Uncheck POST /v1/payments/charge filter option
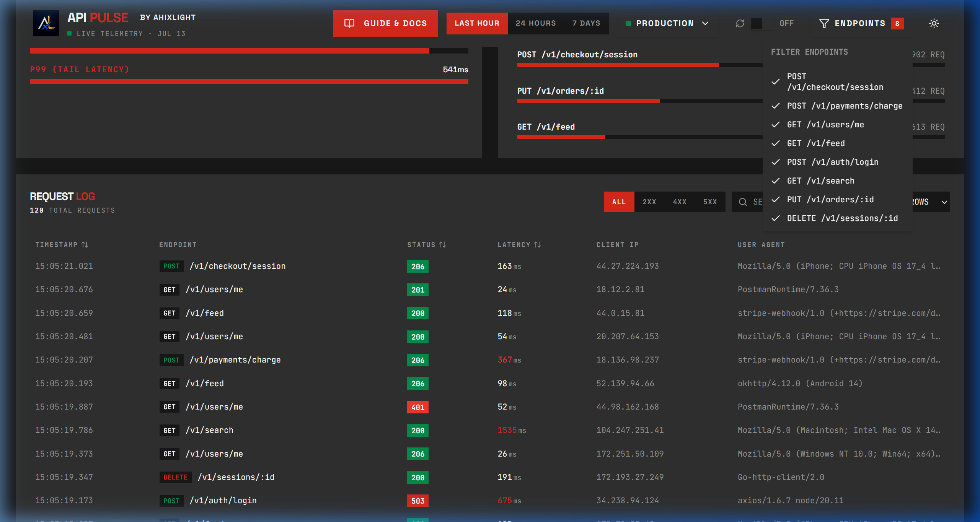The height and width of the screenshot is (522, 980). 837,106
